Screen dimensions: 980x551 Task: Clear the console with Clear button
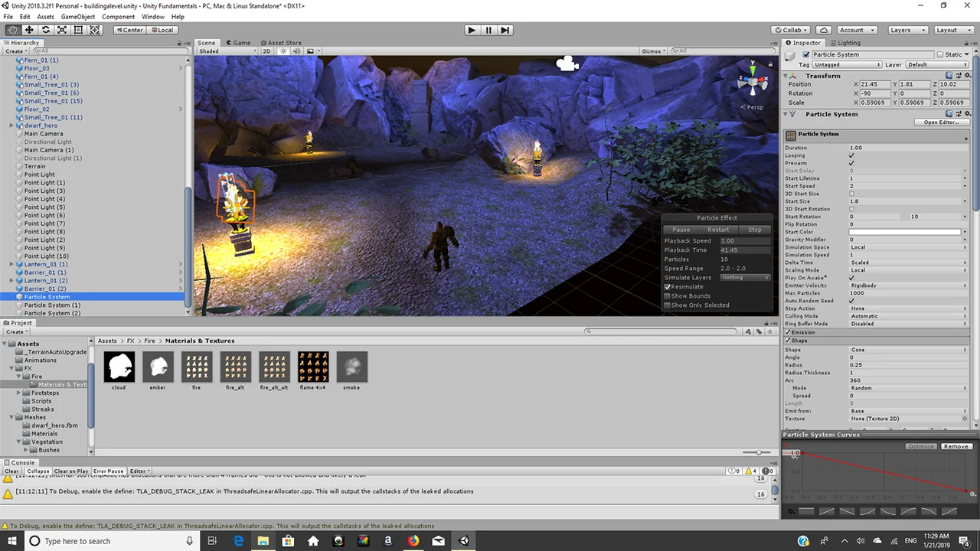click(x=11, y=471)
